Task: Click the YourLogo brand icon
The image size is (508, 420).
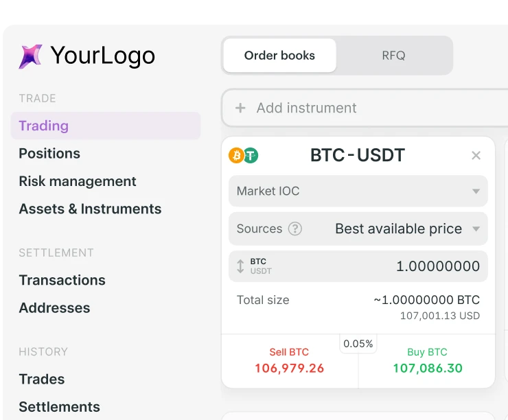Action: [30, 56]
